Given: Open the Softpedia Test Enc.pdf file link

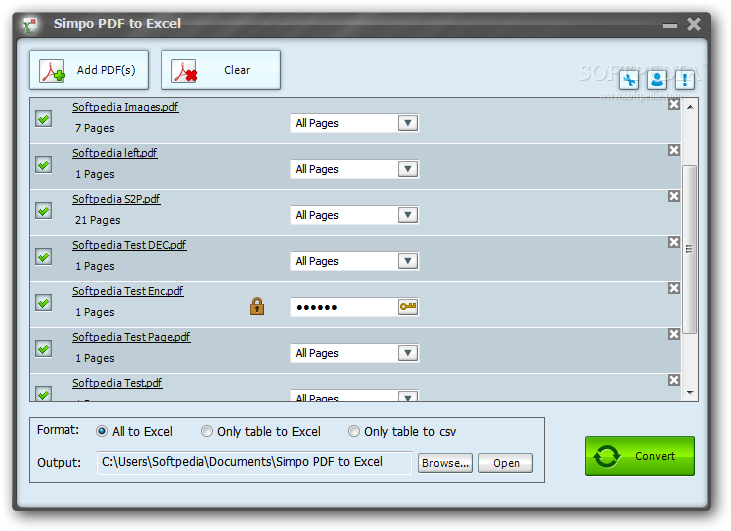Looking at the screenshot, I should coord(127,291).
